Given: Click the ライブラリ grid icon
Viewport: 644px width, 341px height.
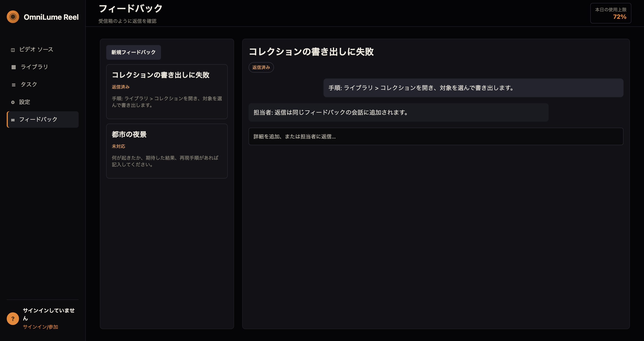Looking at the screenshot, I should (13, 67).
